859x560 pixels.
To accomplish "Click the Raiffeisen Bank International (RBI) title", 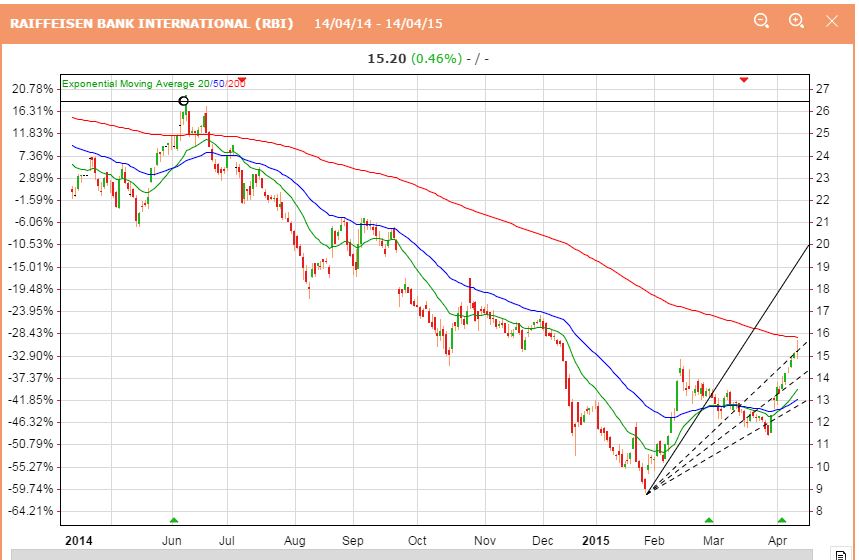I will [152, 22].
